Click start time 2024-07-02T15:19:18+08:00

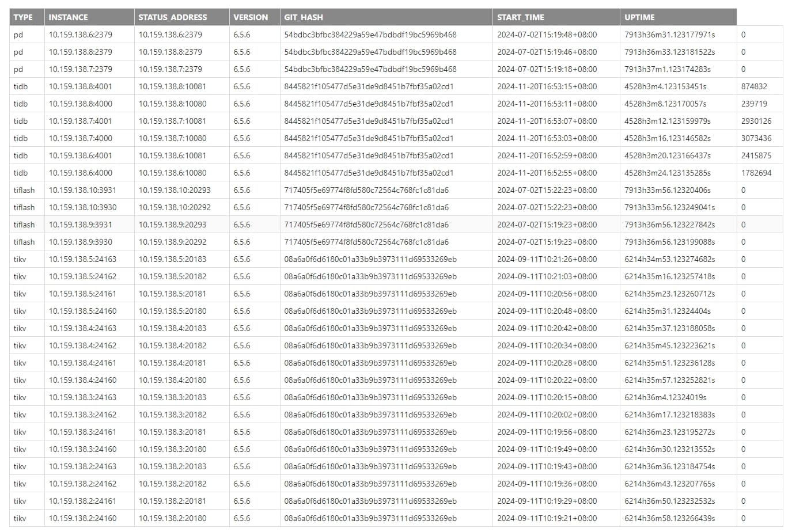click(547, 69)
